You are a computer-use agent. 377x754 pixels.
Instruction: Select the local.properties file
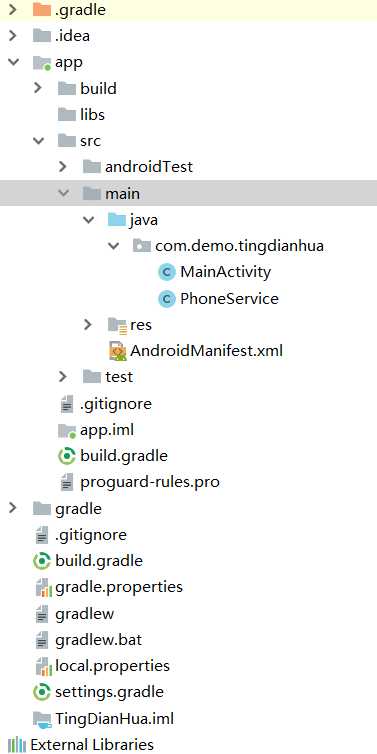click(x=102, y=666)
